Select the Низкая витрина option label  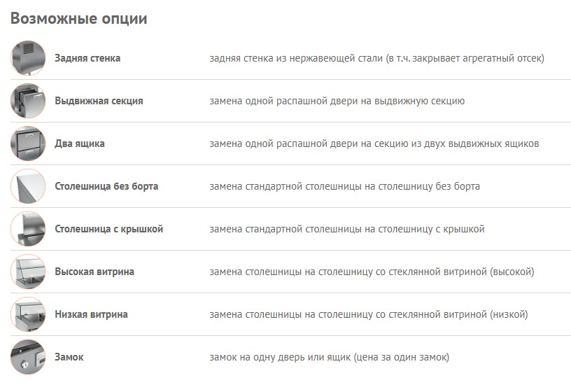[91, 314]
